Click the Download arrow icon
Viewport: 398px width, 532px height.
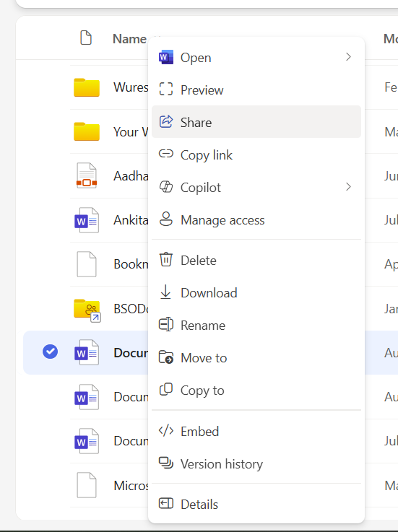click(x=165, y=292)
